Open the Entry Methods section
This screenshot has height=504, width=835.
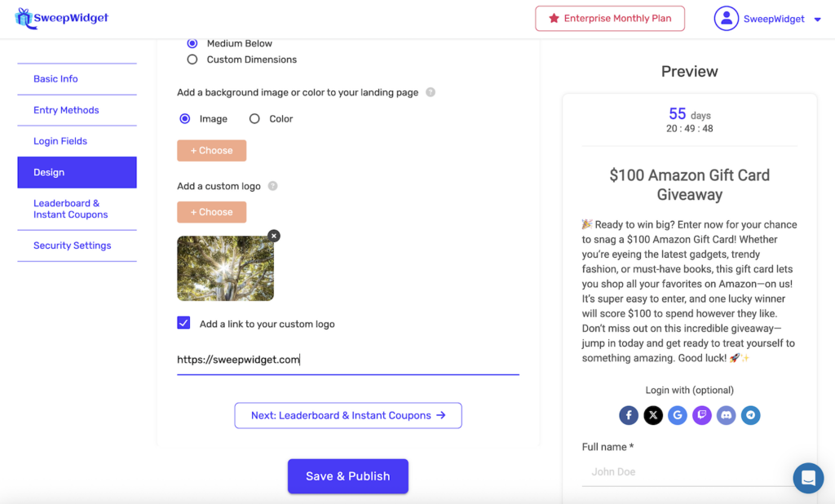(66, 110)
